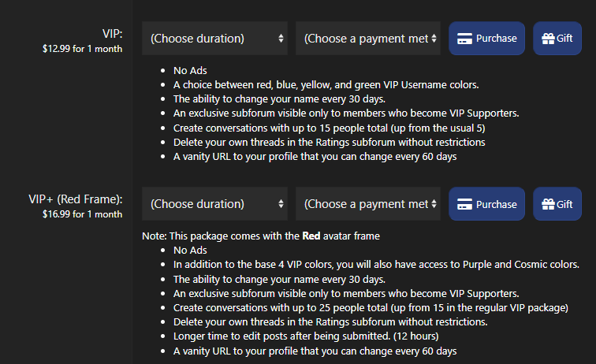
Task: Click the up-down arrows on VIP+ payment selector
Action: click(434, 205)
